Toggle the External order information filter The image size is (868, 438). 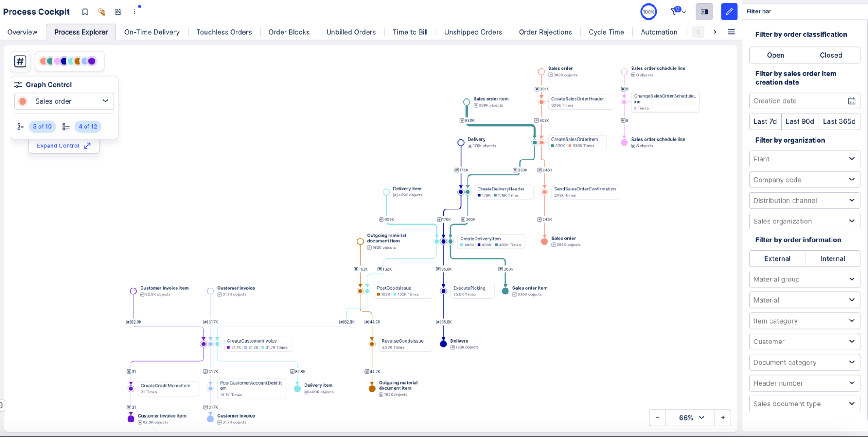(777, 258)
